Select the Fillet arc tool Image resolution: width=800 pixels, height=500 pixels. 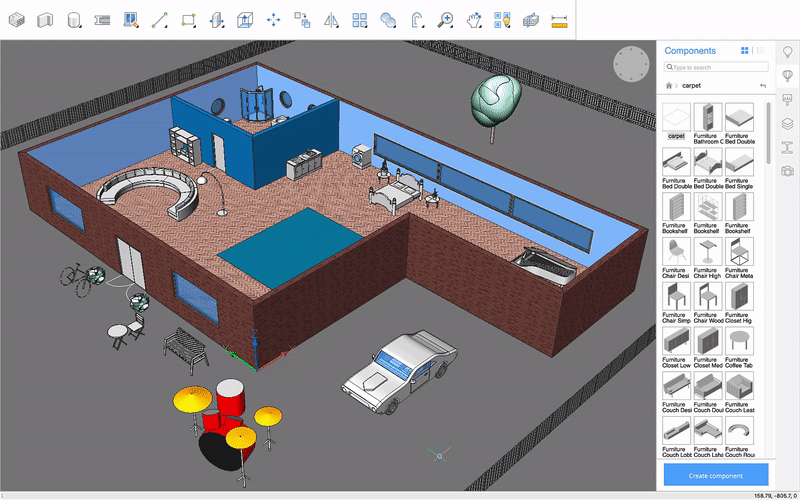[417, 20]
